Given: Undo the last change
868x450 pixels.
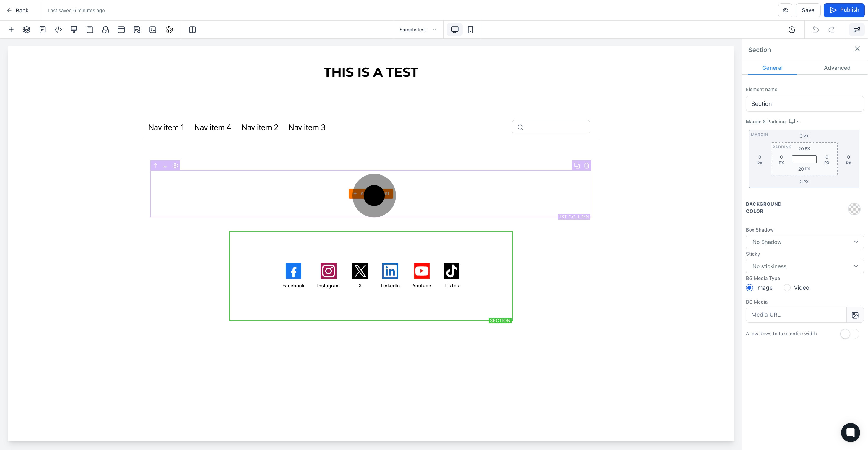Looking at the screenshot, I should pyautogui.click(x=815, y=30).
